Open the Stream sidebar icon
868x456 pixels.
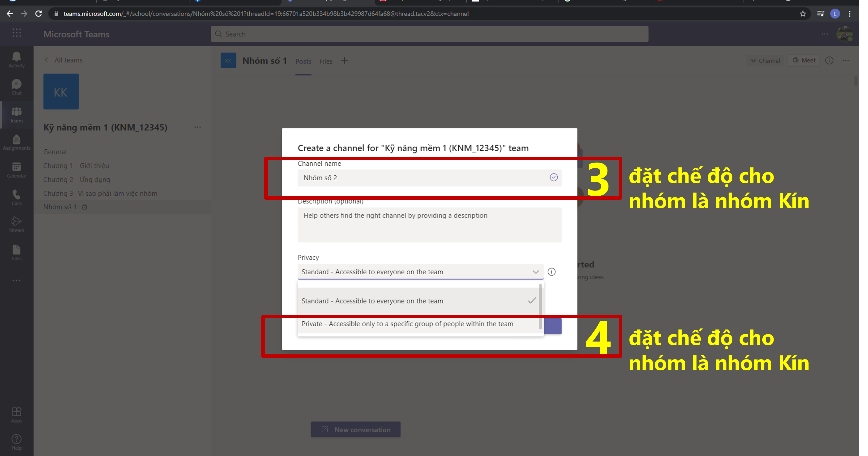pos(17,225)
